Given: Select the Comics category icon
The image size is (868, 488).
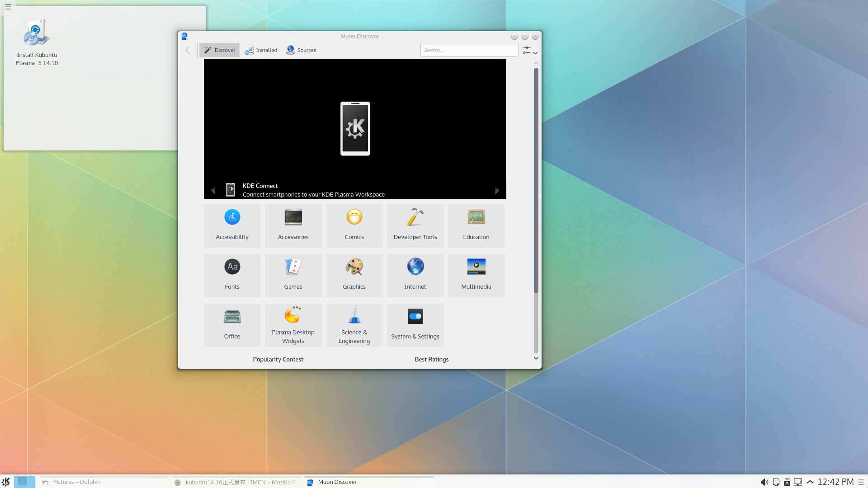Looking at the screenshot, I should [x=354, y=217].
